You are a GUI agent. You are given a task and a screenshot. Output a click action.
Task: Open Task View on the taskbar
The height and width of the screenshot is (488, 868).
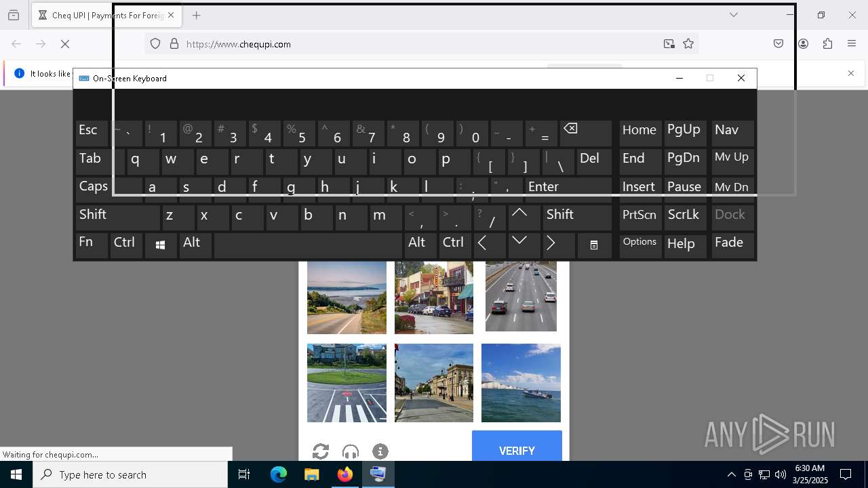[x=245, y=474]
